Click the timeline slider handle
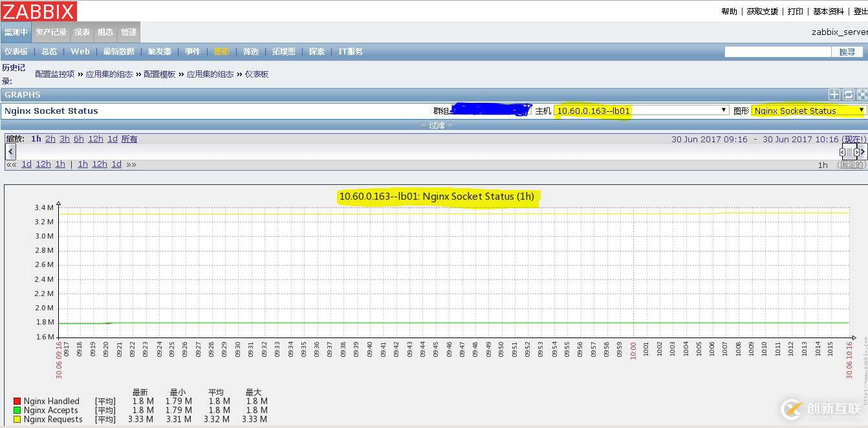The image size is (868, 428). pos(849,152)
